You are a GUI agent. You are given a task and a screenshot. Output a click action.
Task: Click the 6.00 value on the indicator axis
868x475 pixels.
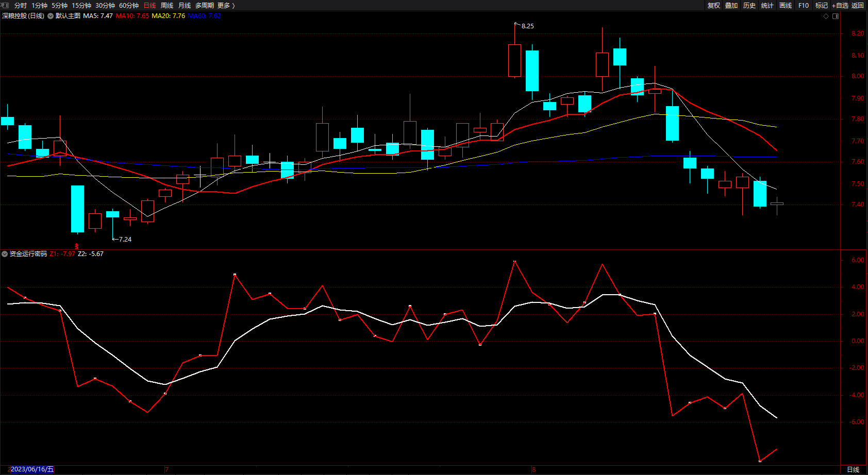(x=858, y=260)
